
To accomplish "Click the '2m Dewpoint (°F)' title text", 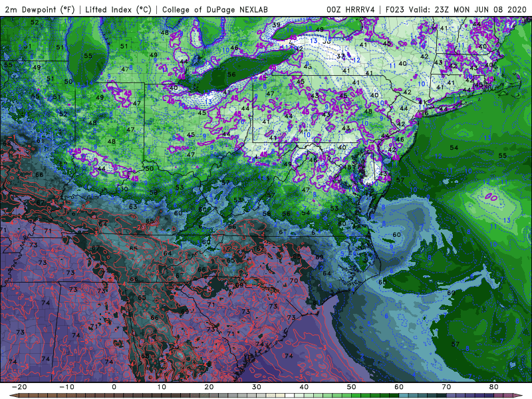I will (40, 9).
